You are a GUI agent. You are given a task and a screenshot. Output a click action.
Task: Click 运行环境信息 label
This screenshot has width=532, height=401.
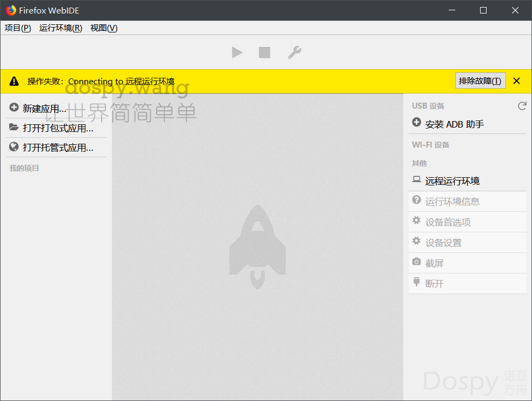tap(453, 202)
